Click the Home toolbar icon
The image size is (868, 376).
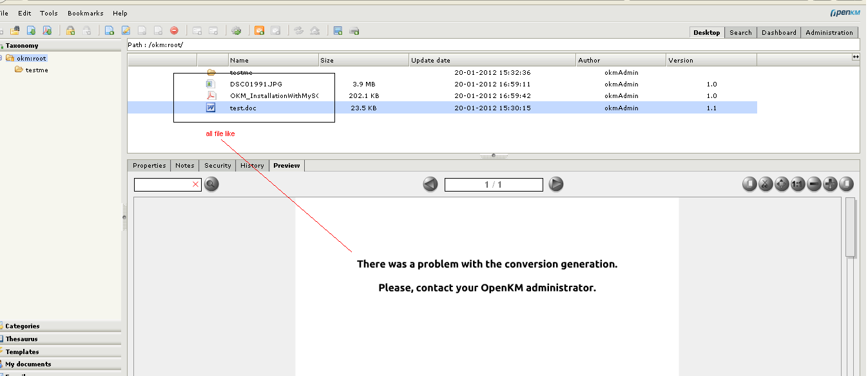[x=316, y=30]
